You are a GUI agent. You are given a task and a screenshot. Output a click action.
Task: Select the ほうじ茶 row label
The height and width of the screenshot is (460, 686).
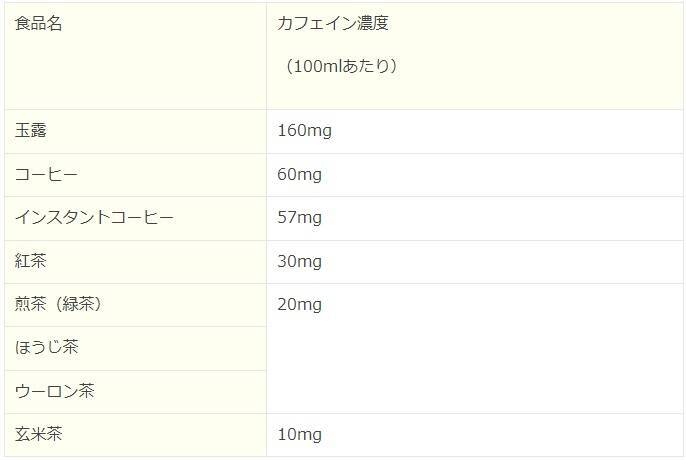click(47, 348)
